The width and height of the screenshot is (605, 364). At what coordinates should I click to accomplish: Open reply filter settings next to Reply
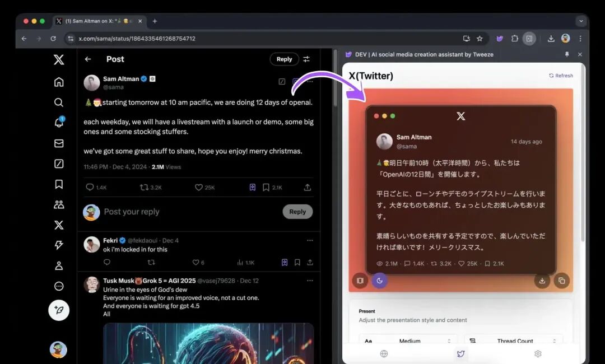coord(306,59)
